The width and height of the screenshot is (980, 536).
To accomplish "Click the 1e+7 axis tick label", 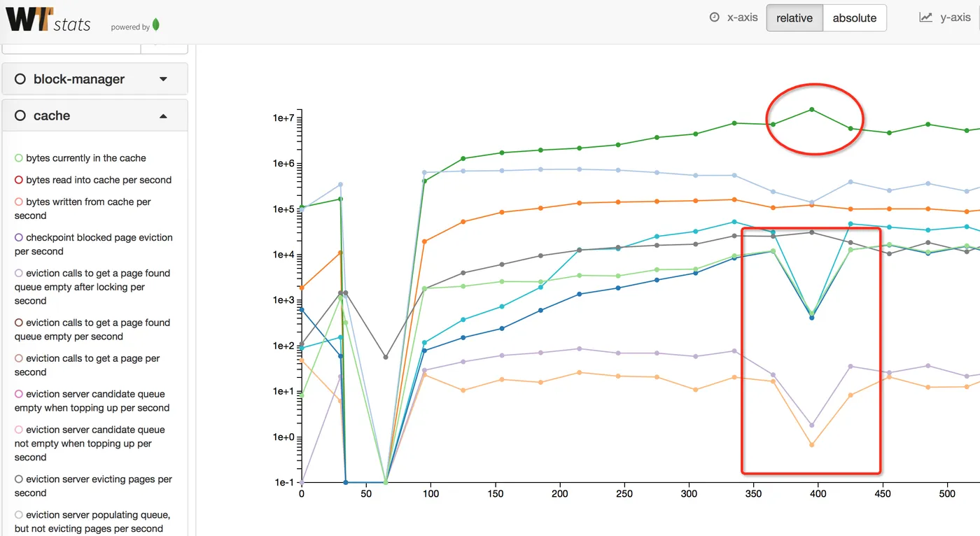I will [283, 118].
